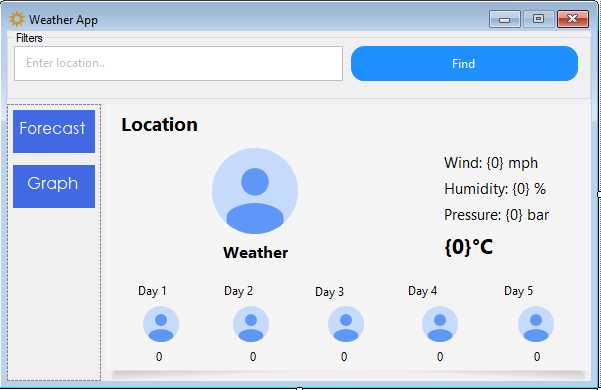Click the Day 2 label

pyautogui.click(x=238, y=291)
